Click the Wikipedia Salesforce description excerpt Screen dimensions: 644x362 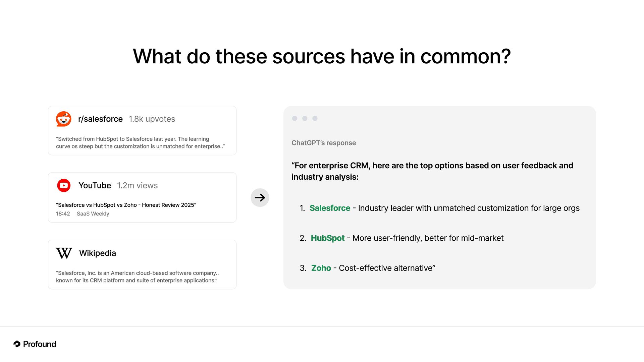[137, 277]
